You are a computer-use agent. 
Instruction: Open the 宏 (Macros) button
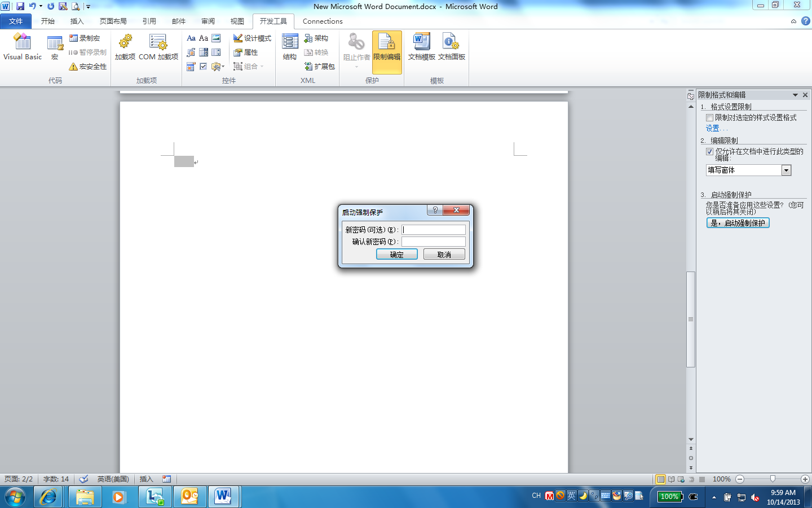tap(55, 47)
